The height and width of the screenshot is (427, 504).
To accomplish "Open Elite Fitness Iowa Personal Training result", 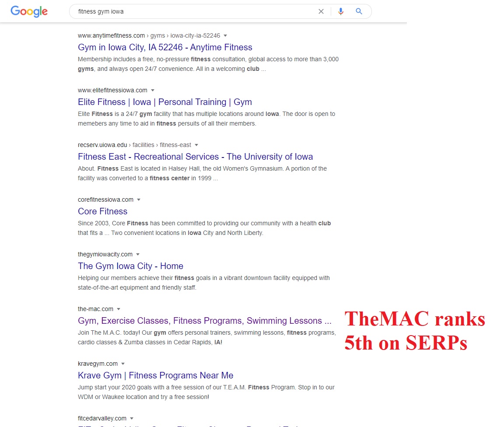I will pyautogui.click(x=164, y=102).
